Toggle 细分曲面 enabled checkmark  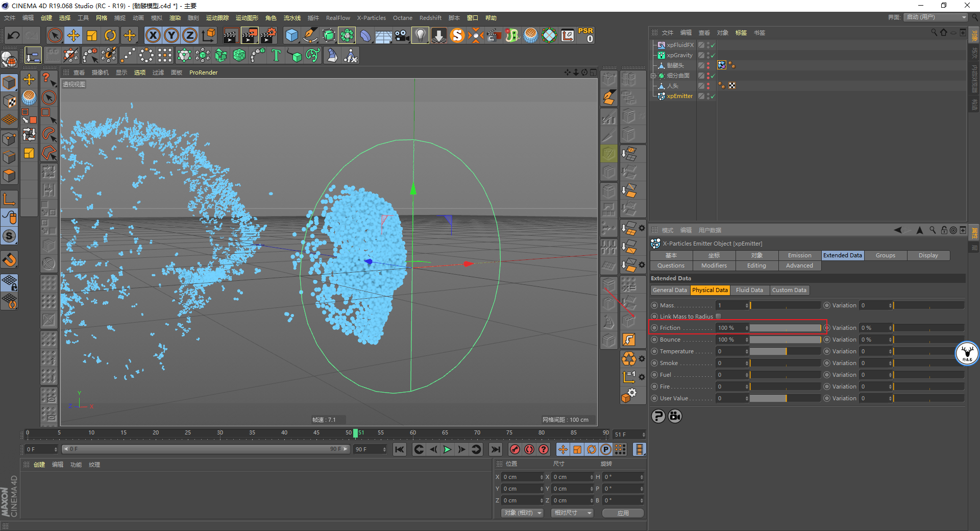coord(713,76)
